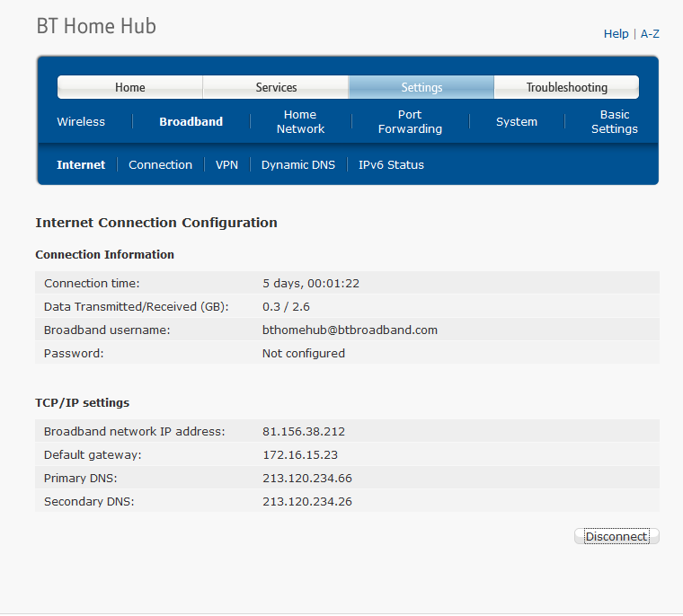Go to System settings
The image size is (683, 616).
tap(517, 121)
